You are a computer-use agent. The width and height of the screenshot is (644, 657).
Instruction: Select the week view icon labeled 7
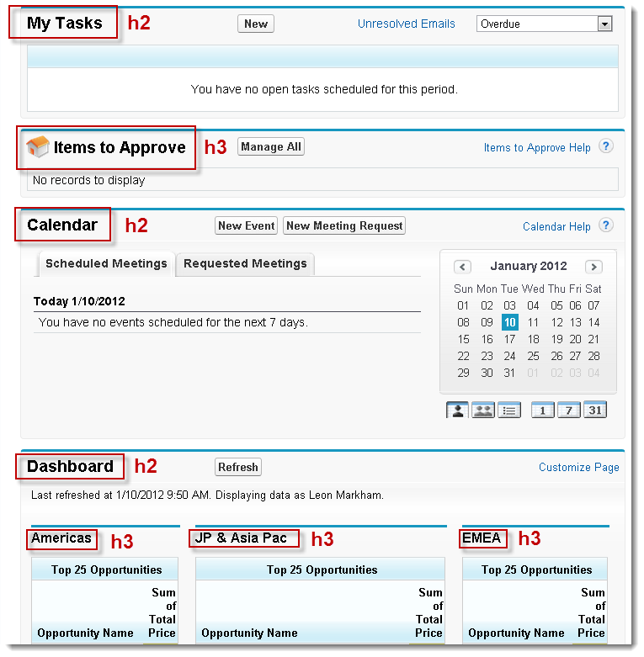tap(569, 410)
